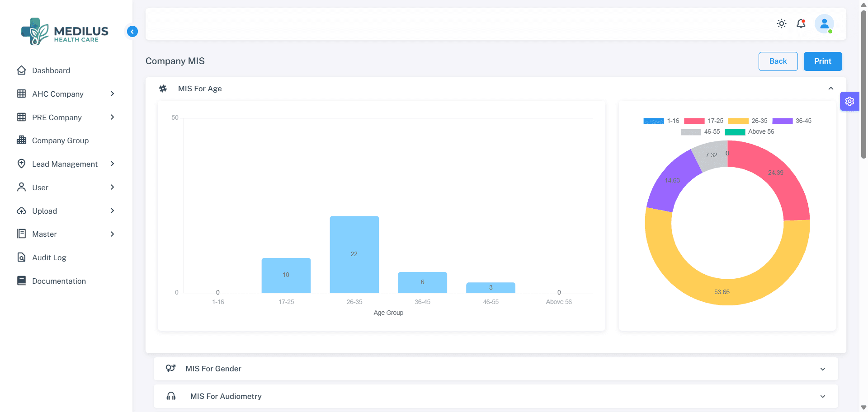Expand the User submenu chevron

point(113,187)
